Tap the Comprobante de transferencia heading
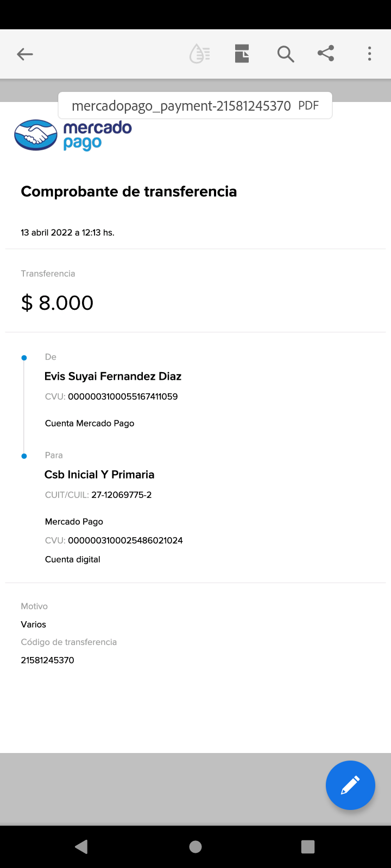 (129, 192)
